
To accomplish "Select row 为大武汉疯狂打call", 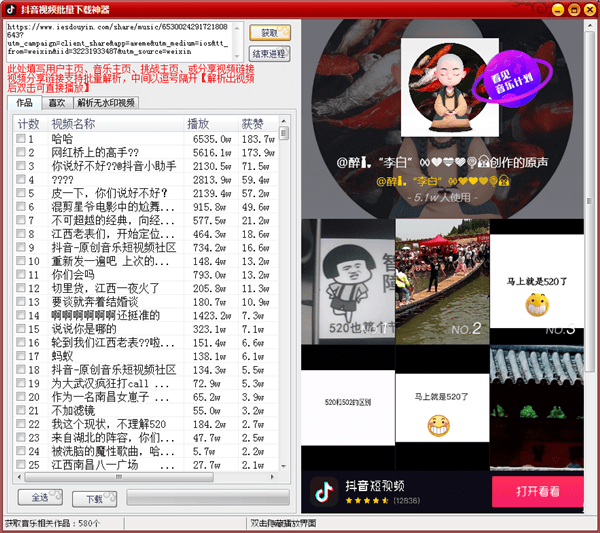I will click(x=145, y=383).
